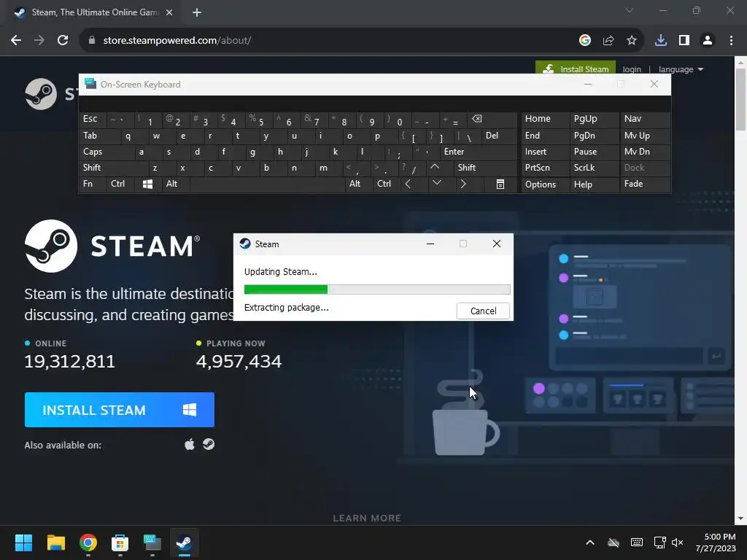Image resolution: width=747 pixels, height=560 pixels.
Task: Open the login link
Action: [632, 69]
